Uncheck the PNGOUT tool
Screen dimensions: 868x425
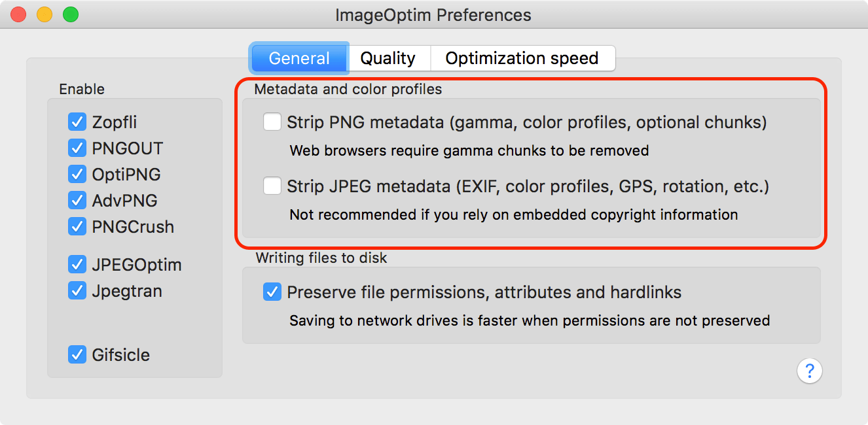pyautogui.click(x=77, y=148)
